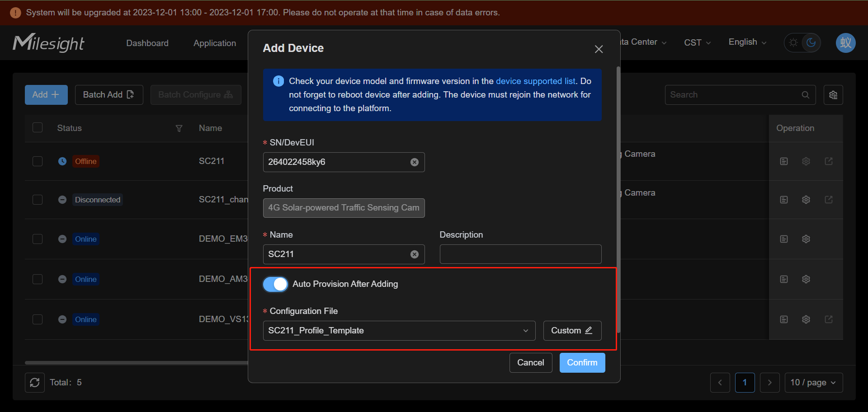Click the refresh icon beside Total: 5

pos(35,383)
